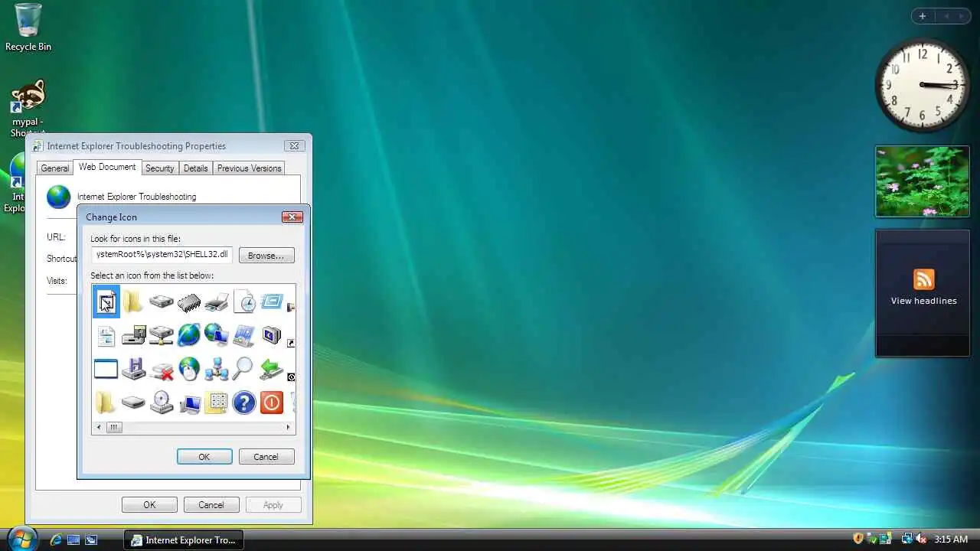Pick the stacked windows icon in top row
Image resolution: width=980 pixels, height=551 pixels.
tap(272, 302)
